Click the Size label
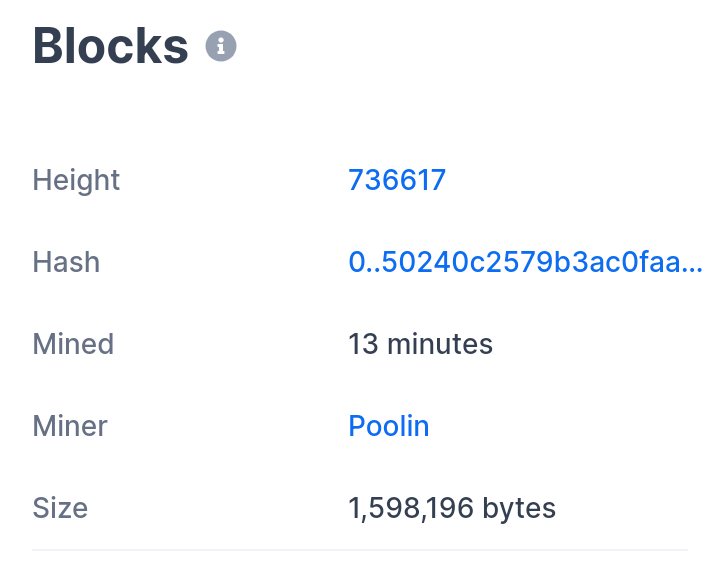 60,508
